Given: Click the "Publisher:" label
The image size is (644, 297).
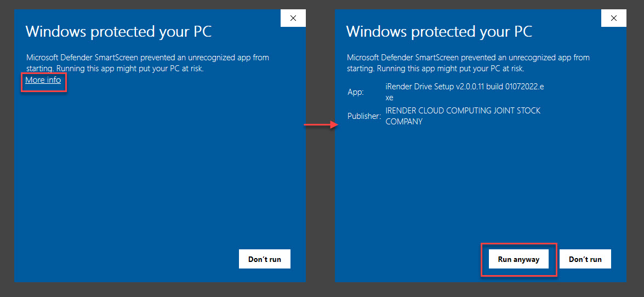Looking at the screenshot, I should [364, 116].
